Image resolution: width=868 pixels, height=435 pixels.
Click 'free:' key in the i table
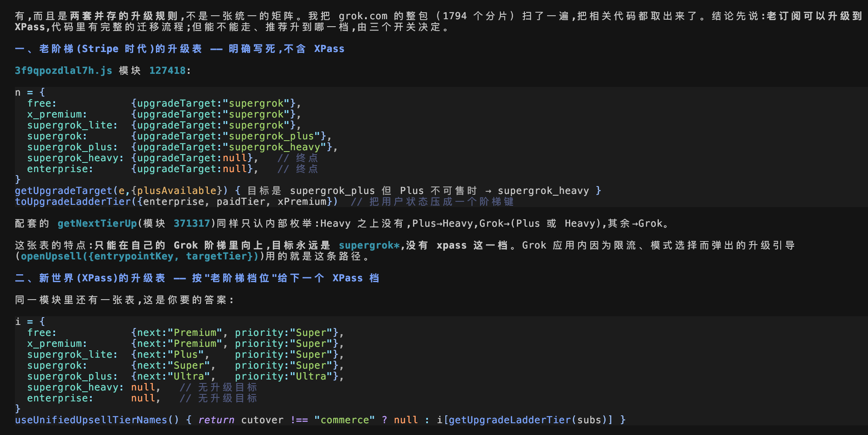pos(42,333)
